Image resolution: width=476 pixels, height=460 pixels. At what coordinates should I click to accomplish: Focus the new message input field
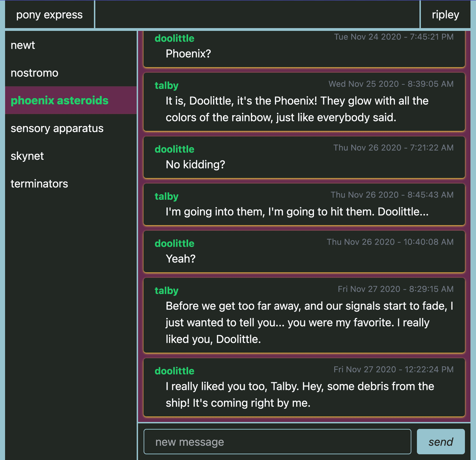(277, 442)
